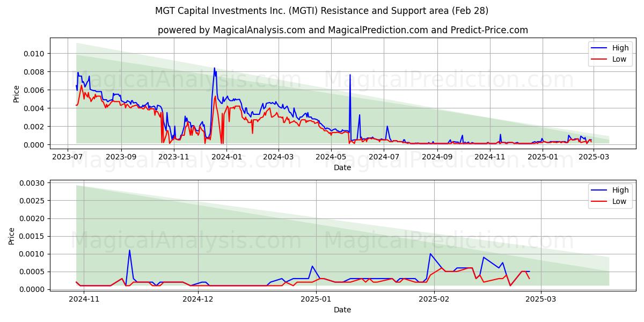This screenshot has height=322, width=644.
Task: Click the lower chart 2024-11 tick label
Action: point(84,299)
